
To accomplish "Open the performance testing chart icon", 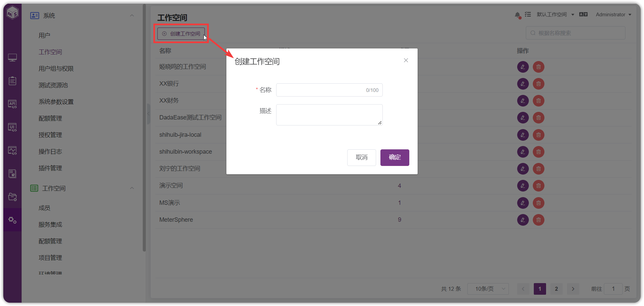I will pos(13,151).
